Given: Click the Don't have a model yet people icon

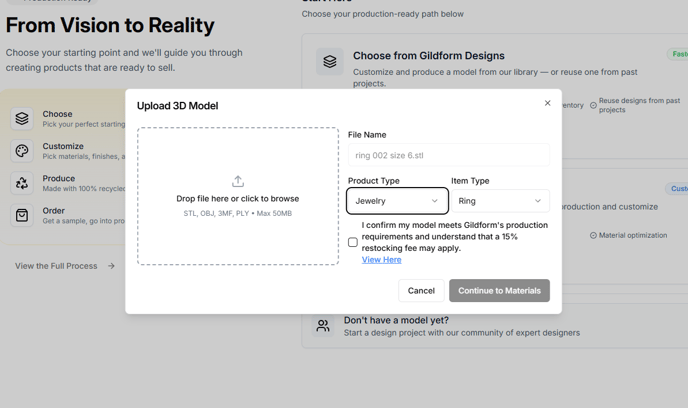Looking at the screenshot, I should pyautogui.click(x=323, y=326).
